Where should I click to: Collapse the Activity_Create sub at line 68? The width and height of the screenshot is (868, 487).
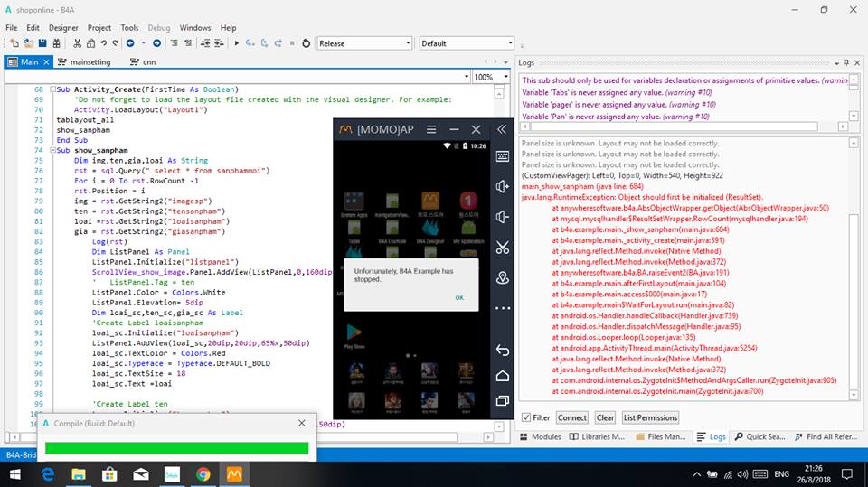click(x=52, y=90)
